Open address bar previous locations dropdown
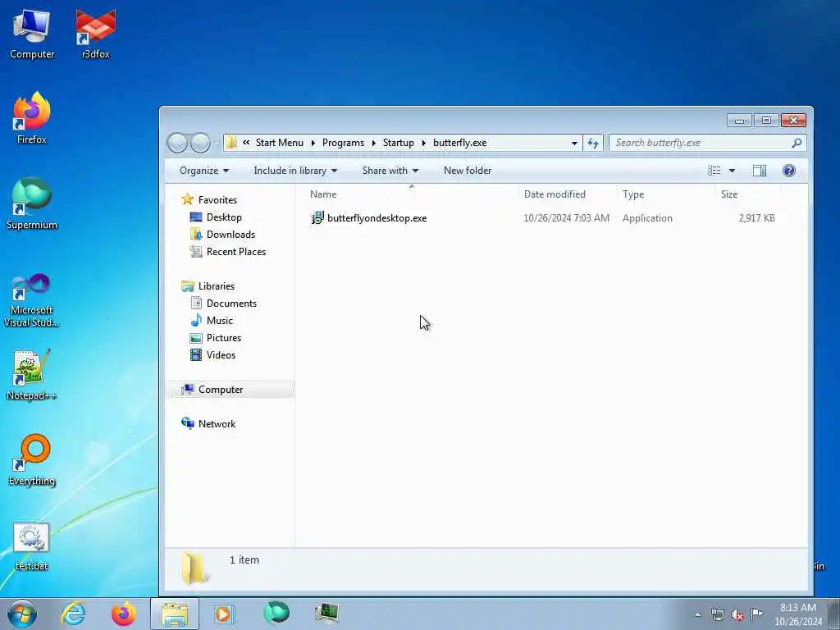The height and width of the screenshot is (630, 840). coord(574,143)
